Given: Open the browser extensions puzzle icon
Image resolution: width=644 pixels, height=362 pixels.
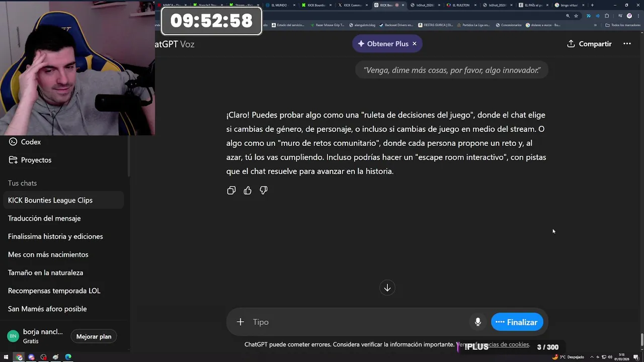Looking at the screenshot, I should (607, 16).
